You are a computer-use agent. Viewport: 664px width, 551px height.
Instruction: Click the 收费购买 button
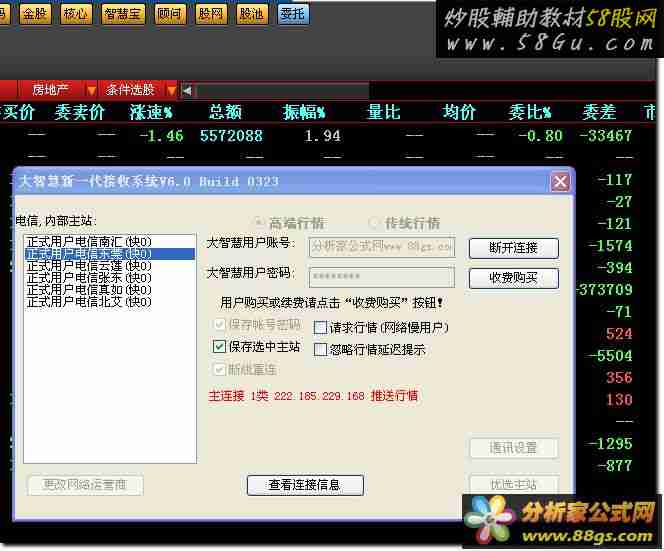514,278
